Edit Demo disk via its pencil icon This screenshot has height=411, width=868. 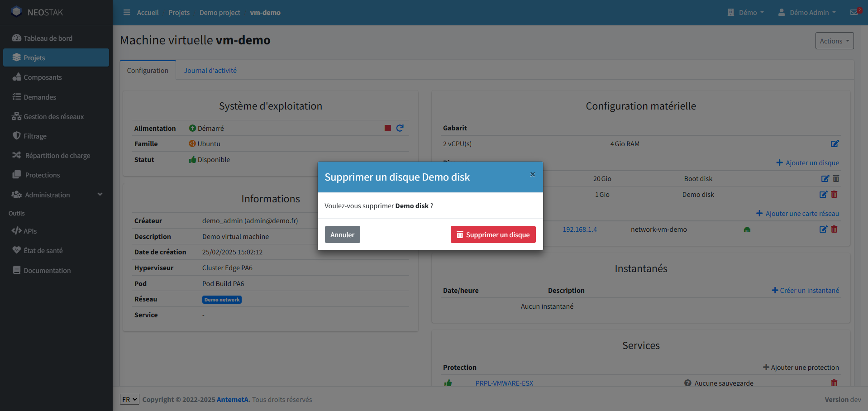[823, 195]
